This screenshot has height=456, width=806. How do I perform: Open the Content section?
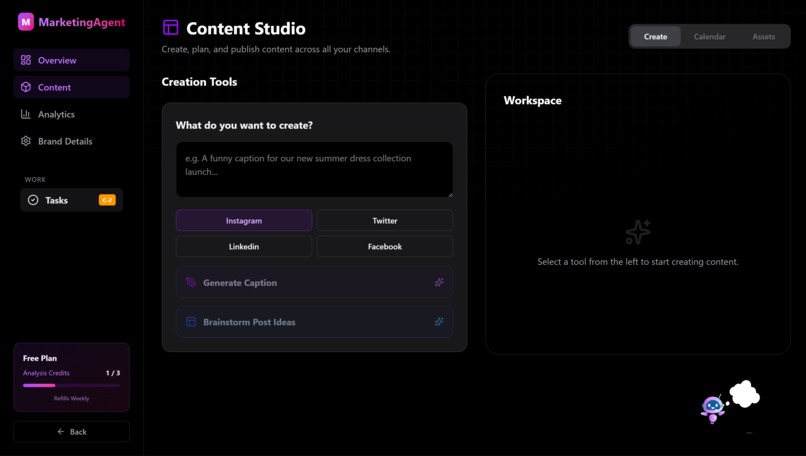71,87
